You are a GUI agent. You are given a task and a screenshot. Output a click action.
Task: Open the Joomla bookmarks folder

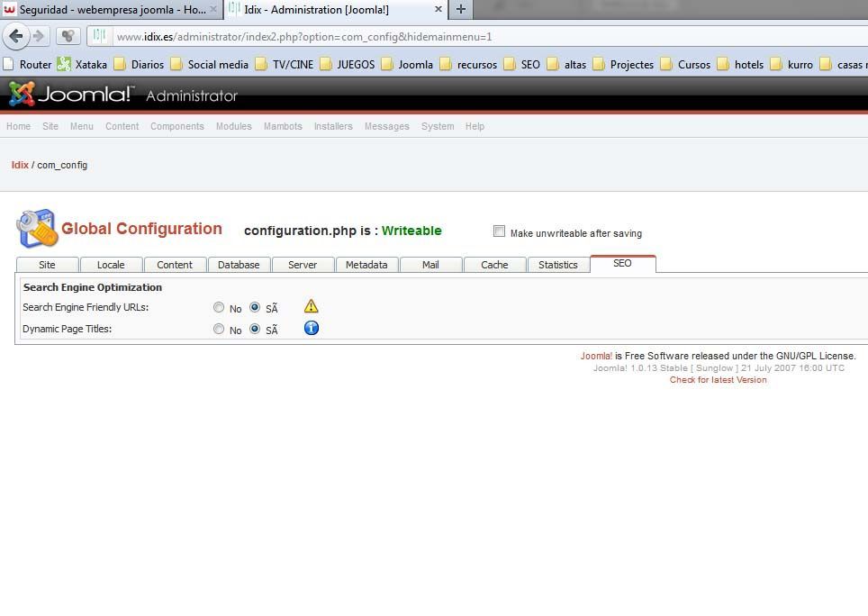click(407, 64)
